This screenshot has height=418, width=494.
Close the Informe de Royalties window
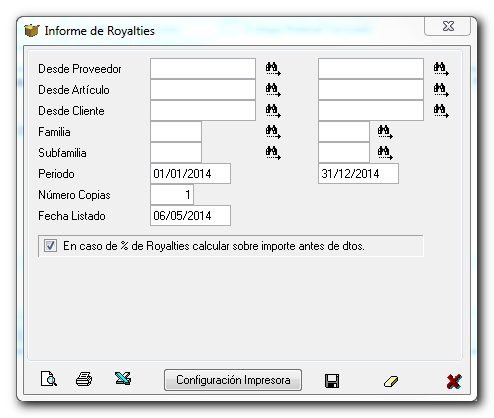(x=448, y=26)
